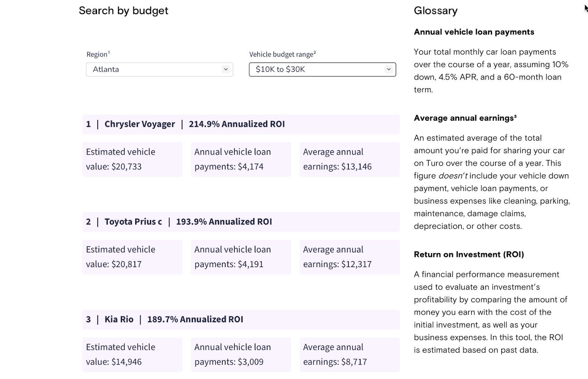Click Kia Rio annual loan payments card
This screenshot has height=379, width=588.
[x=241, y=354]
